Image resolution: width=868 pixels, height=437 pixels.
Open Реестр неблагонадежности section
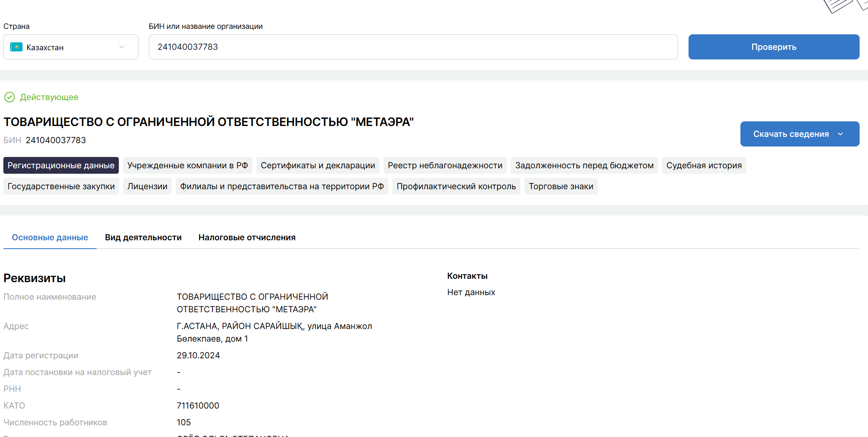point(445,165)
